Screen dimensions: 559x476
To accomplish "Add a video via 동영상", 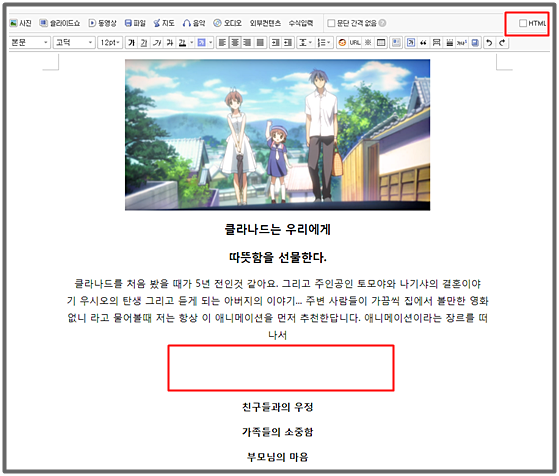I will [x=103, y=23].
